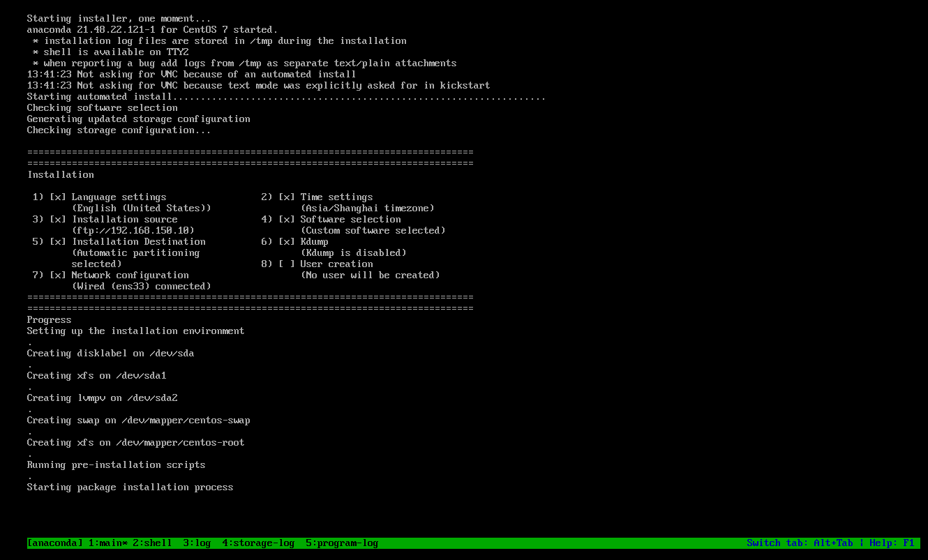928x560 pixels.
Task: Click the "Switch tab: Alt+Tab" hint
Action: tap(800, 543)
